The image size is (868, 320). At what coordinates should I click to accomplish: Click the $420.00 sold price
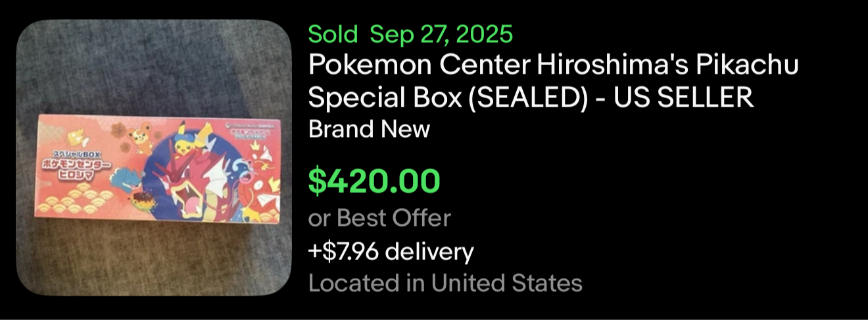[x=374, y=182]
